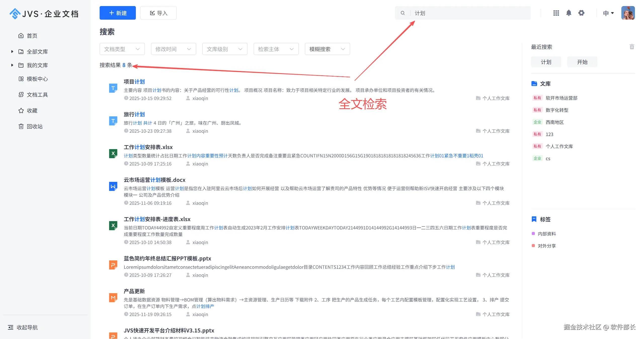Open the apps grid icon
The width and height of the screenshot is (644, 339).
click(x=556, y=13)
